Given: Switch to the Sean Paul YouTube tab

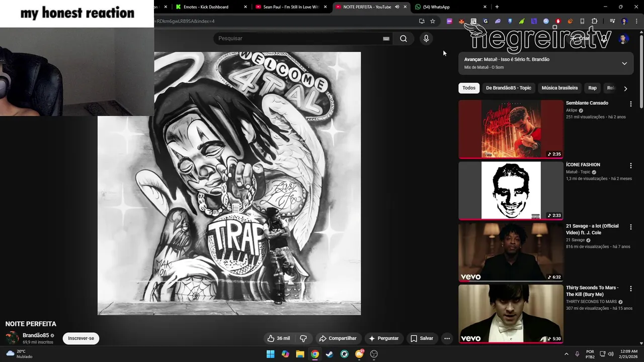Looking at the screenshot, I should point(290,7).
